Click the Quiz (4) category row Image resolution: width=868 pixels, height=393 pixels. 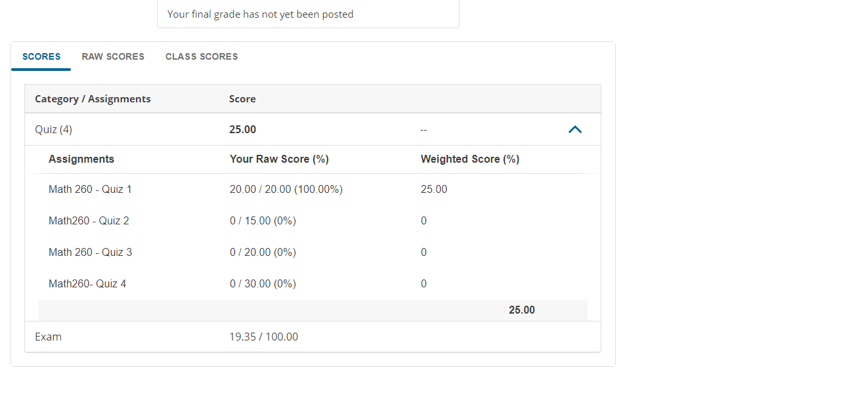54,130
